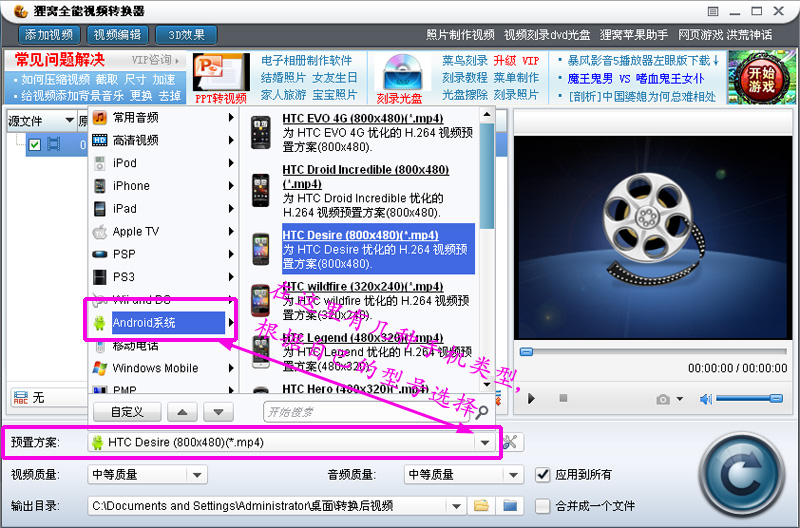Expand iPhone submenu arrow

click(x=231, y=186)
